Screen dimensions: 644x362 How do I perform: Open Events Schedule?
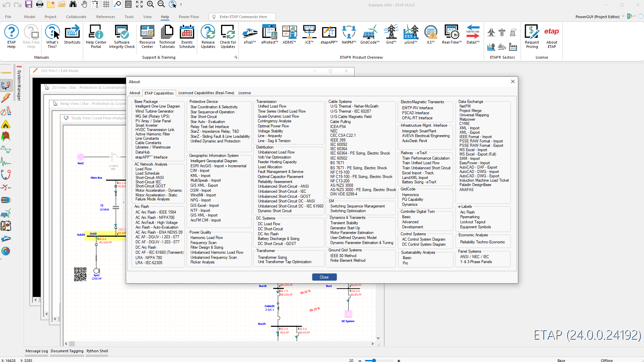[187, 37]
